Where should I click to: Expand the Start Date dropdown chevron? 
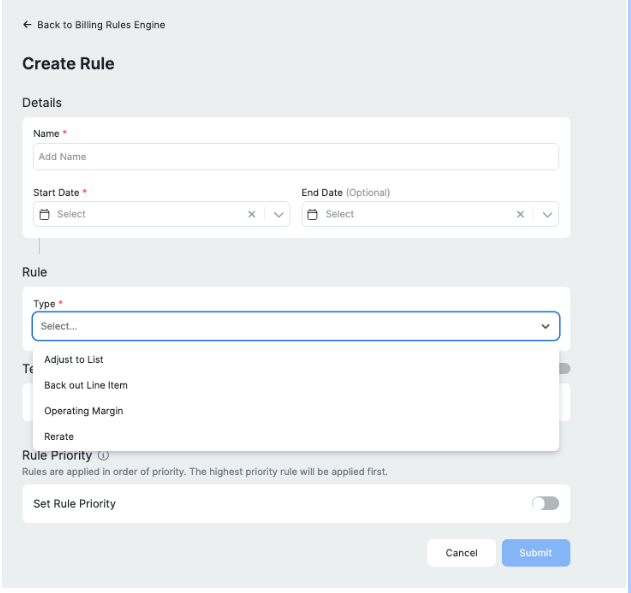point(278,214)
